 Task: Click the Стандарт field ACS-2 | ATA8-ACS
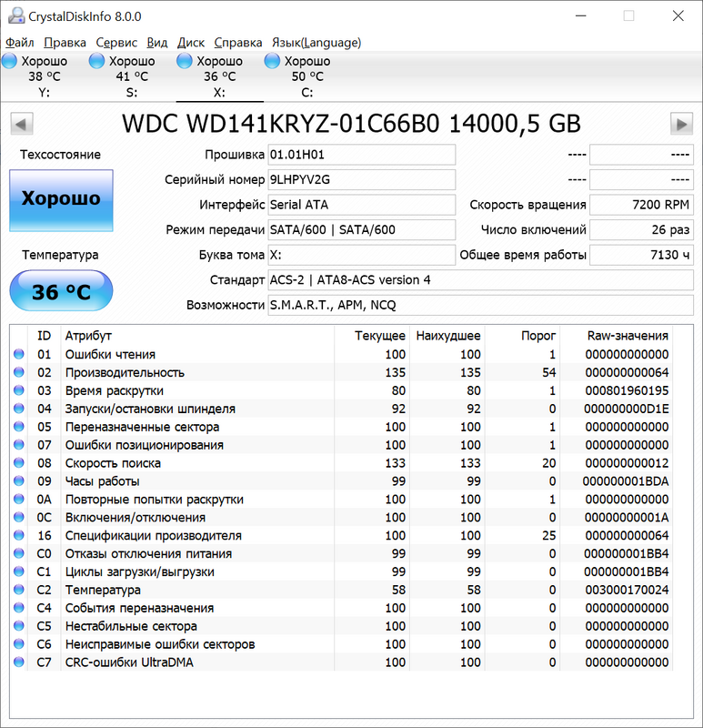point(481,280)
